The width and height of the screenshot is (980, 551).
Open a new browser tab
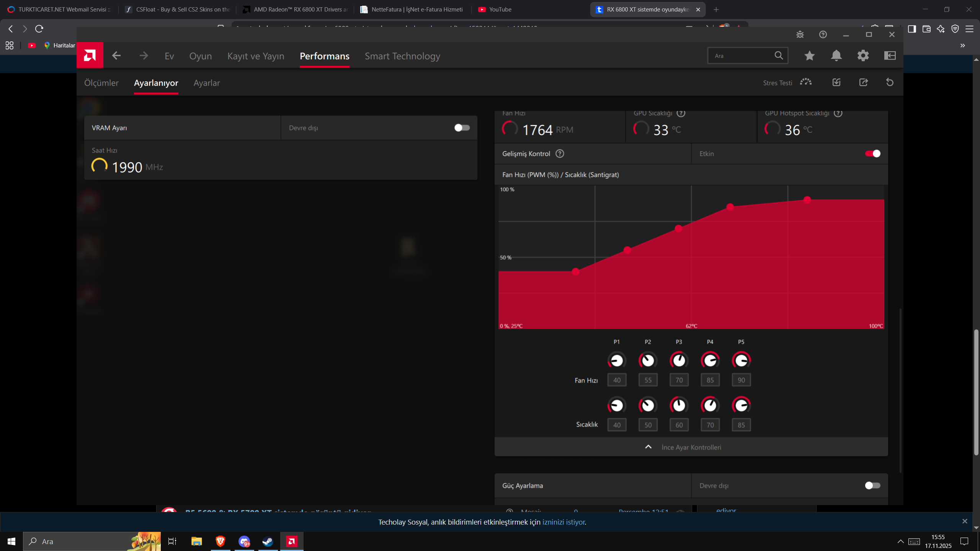[716, 10]
